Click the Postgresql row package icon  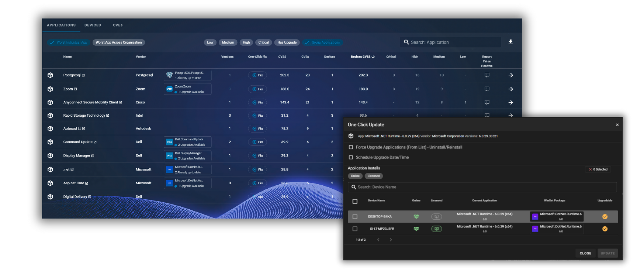50,75
